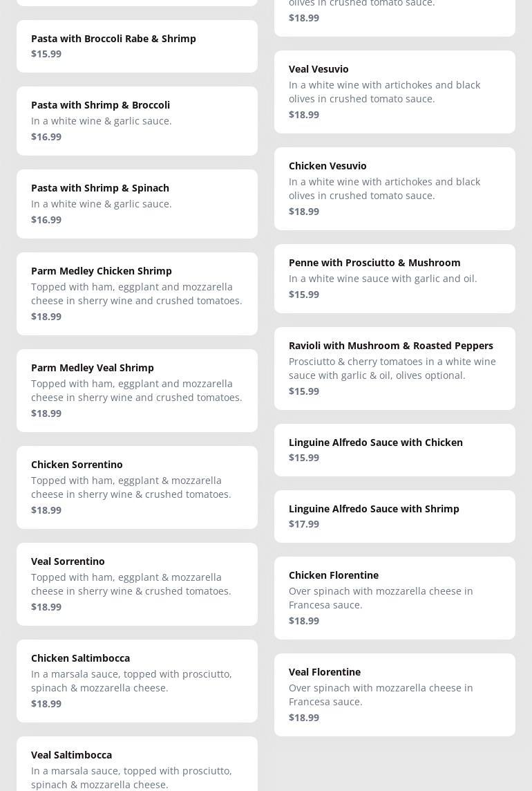The width and height of the screenshot is (532, 791).
Task: Pick Linguine Alfredo Sauce with Chicken
Action: 395,449
